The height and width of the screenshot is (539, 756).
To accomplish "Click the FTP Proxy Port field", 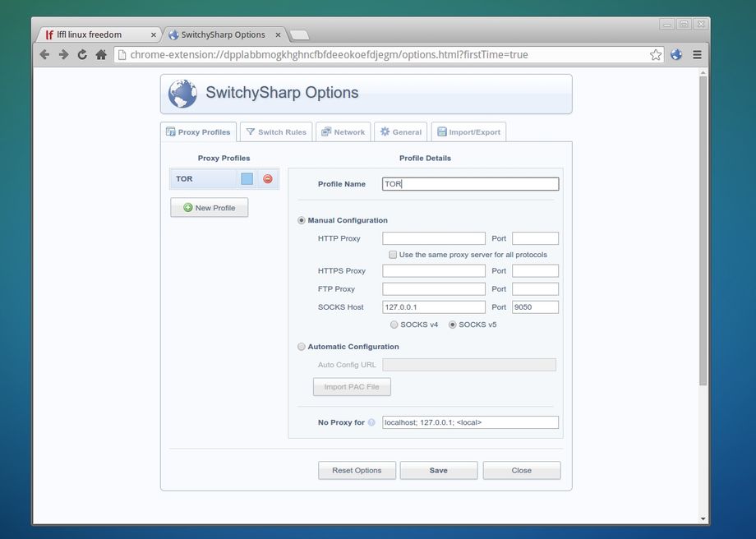I will coord(535,288).
